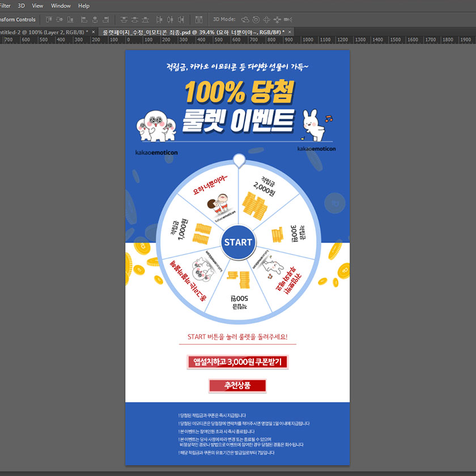
Task: Click the 추천상품 red button
Action: pyautogui.click(x=237, y=385)
